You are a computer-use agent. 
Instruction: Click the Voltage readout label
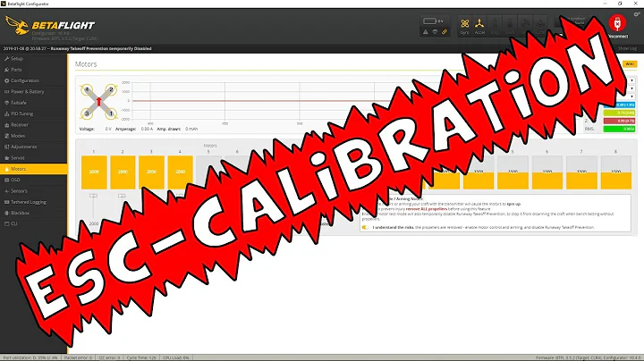point(87,129)
